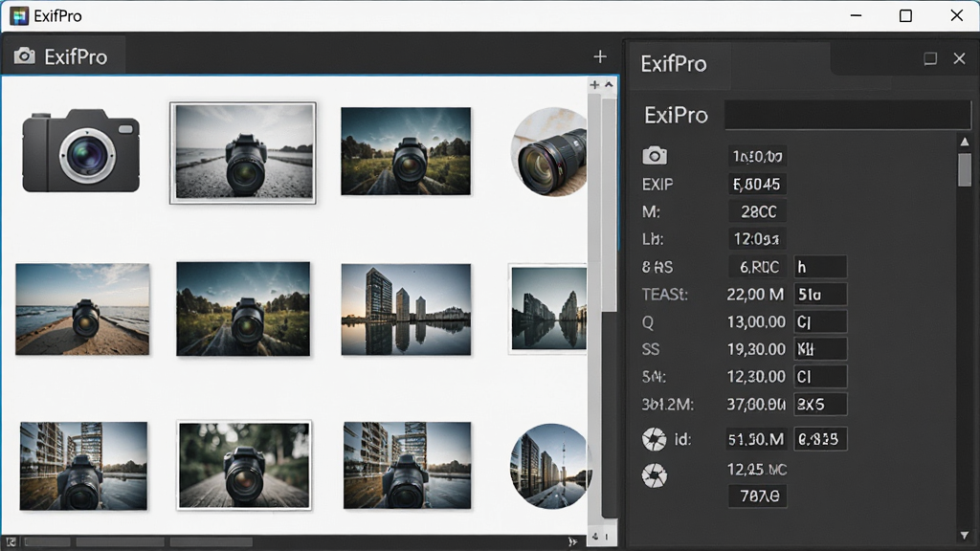
Task: Close the dark ExifPro details panel
Action: pos(959,58)
